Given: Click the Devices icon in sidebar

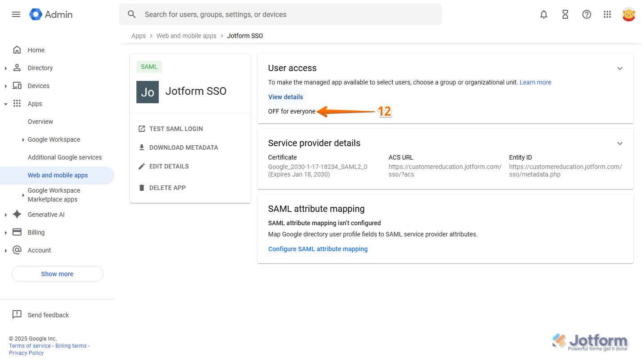Looking at the screenshot, I should coord(17,85).
